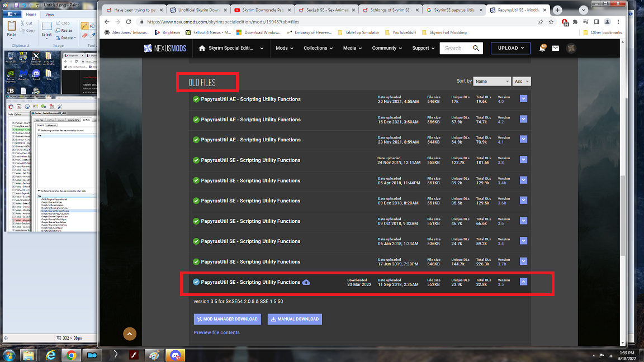Click the Chrome address bar URL
Screen dimensions: 644x362
223,22
